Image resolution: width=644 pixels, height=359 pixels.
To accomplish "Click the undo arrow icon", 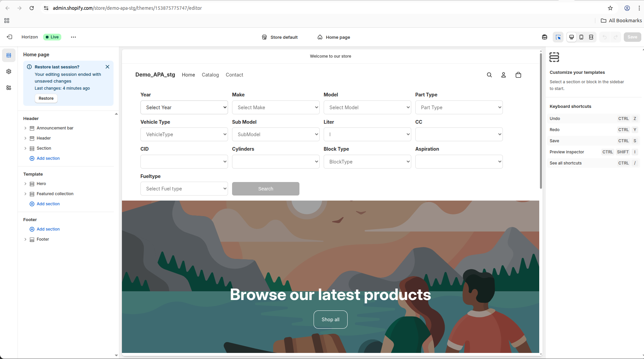I will click(x=605, y=37).
